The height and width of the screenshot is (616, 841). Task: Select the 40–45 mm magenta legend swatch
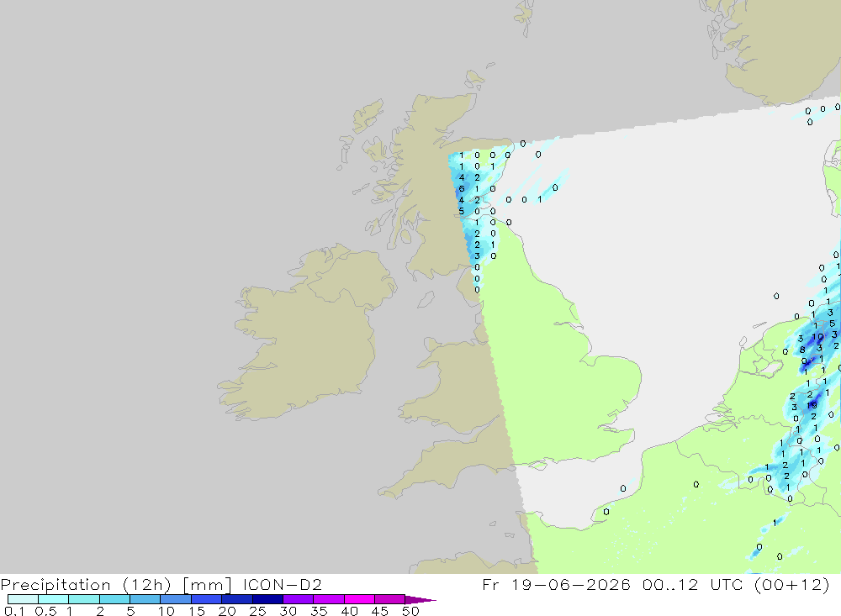pyautogui.click(x=359, y=599)
